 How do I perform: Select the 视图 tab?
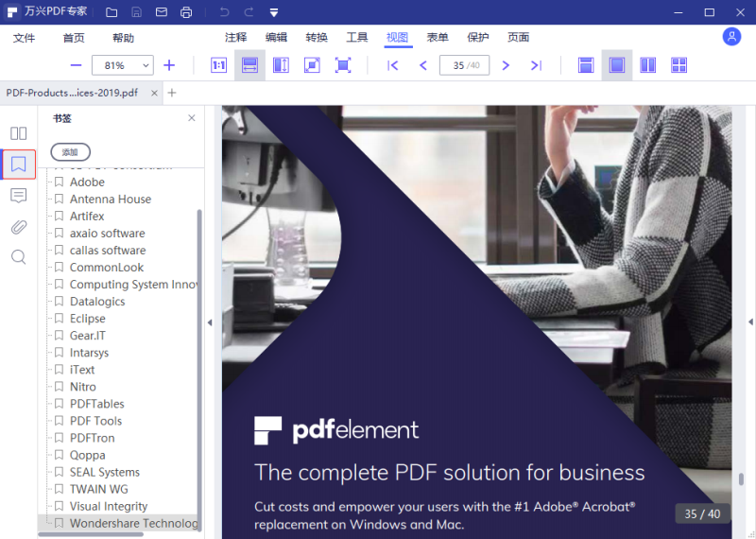click(x=398, y=37)
